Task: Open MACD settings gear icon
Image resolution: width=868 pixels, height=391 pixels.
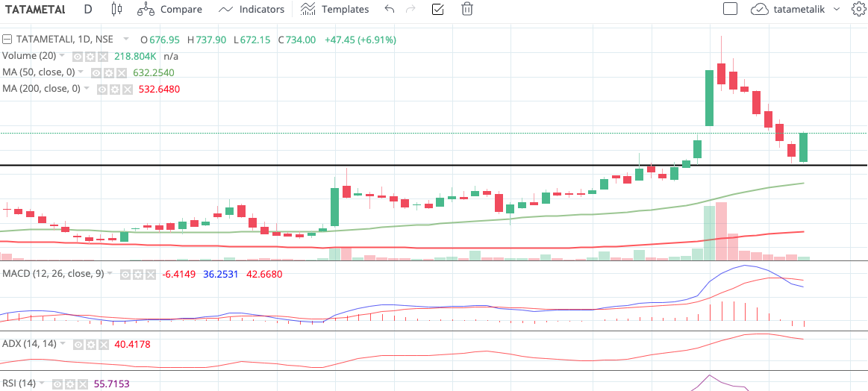Action: 138,274
